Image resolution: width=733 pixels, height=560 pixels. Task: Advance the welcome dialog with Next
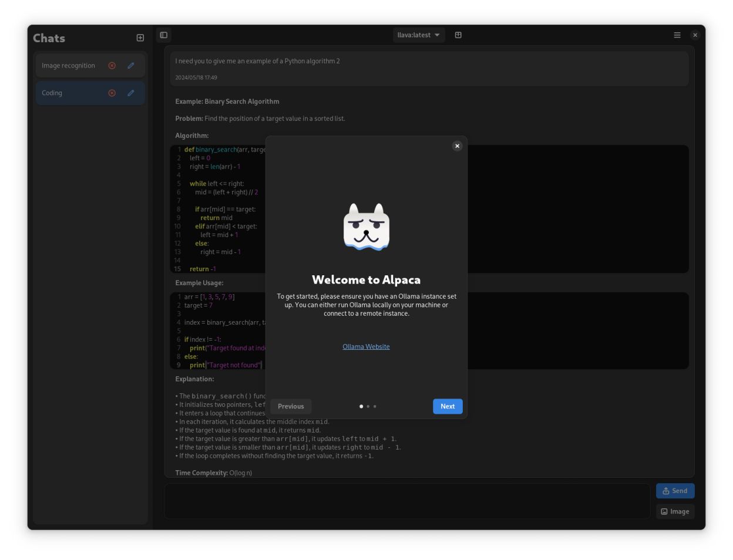tap(448, 406)
